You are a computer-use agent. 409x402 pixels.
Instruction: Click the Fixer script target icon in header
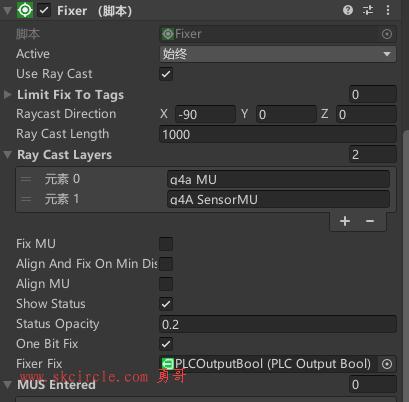point(25,10)
